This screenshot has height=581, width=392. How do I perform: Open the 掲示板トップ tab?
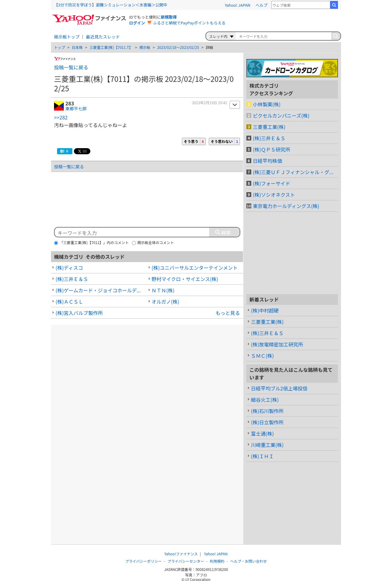click(67, 37)
